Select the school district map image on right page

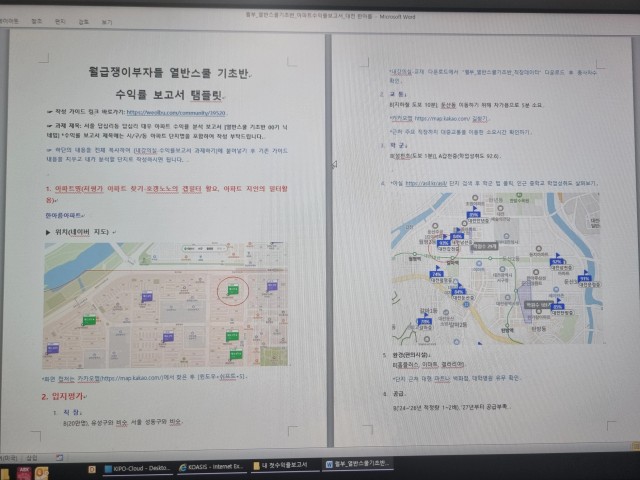tap(497, 268)
